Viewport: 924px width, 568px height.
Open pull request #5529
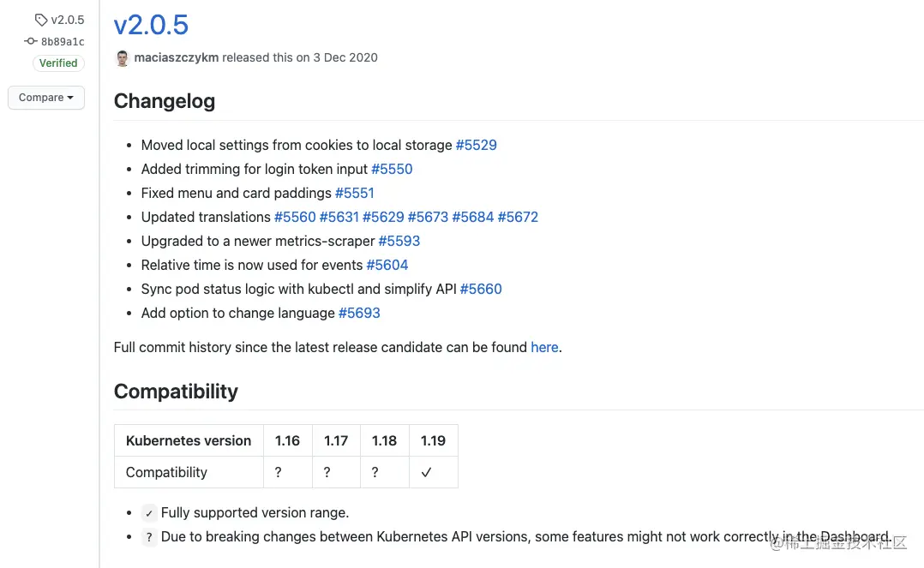pyautogui.click(x=477, y=146)
